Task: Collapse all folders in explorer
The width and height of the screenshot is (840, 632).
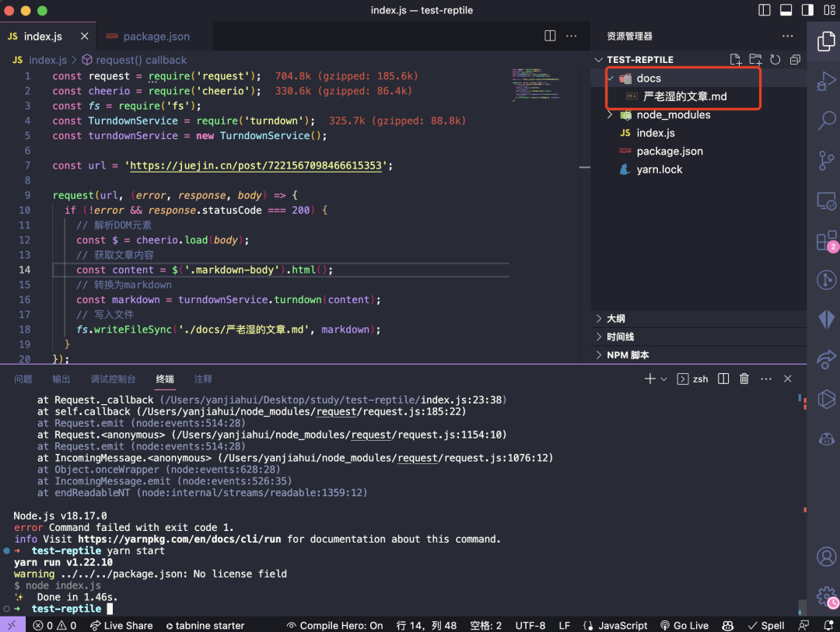Action: 795,59
